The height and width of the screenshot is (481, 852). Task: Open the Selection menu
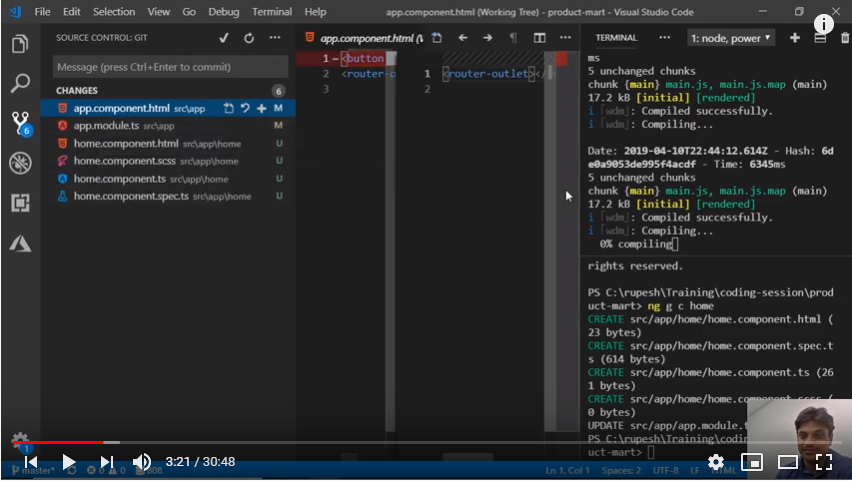tap(114, 11)
